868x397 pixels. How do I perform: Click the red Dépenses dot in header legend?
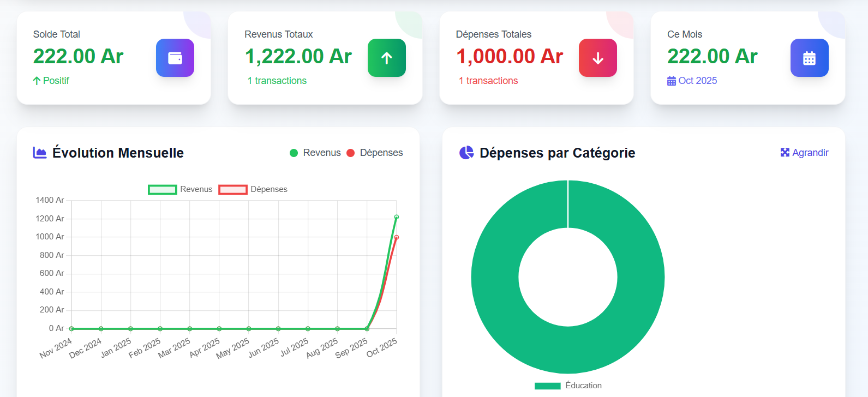click(x=351, y=153)
